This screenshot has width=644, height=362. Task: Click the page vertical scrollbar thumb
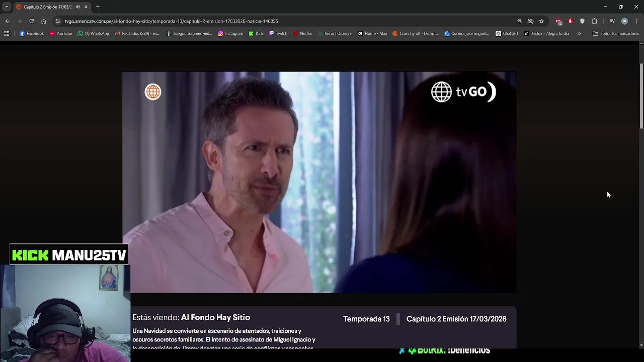click(x=641, y=96)
